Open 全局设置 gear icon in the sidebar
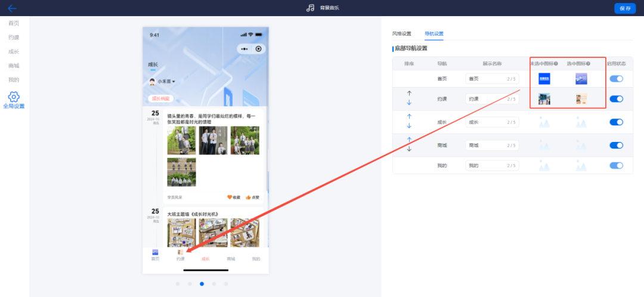The image size is (644, 297). point(14,97)
